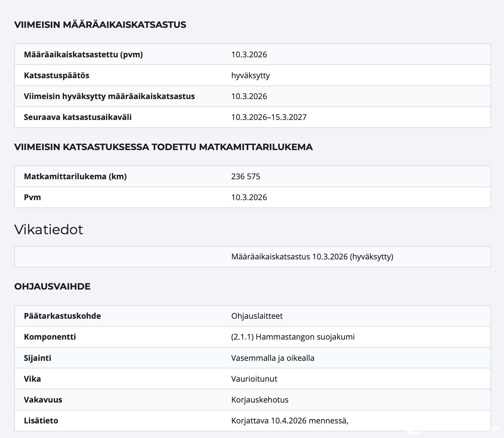Screen dimensions: 504x438
Task: Click the Ohjauslaitteet inspection target value
Action: pyautogui.click(x=257, y=316)
